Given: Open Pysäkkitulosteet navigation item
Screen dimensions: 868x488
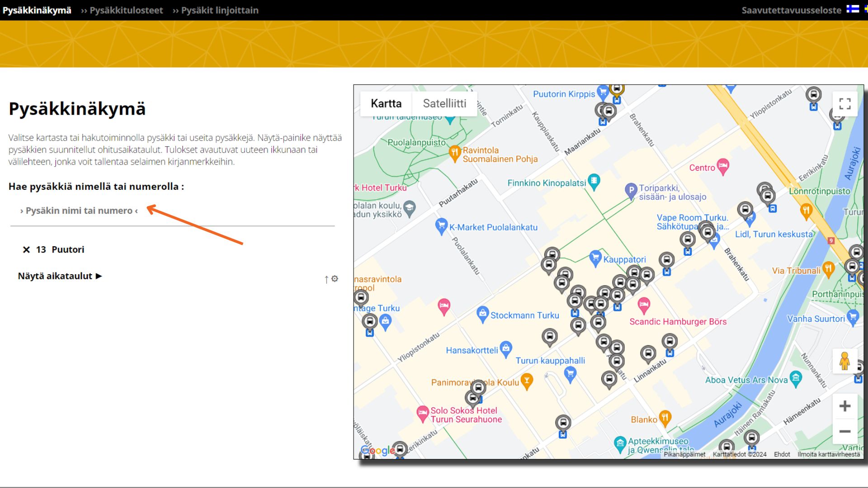Looking at the screenshot, I should (x=126, y=10).
